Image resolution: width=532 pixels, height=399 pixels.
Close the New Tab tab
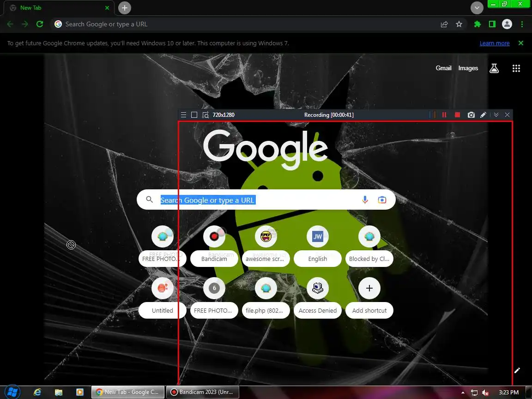point(107,8)
